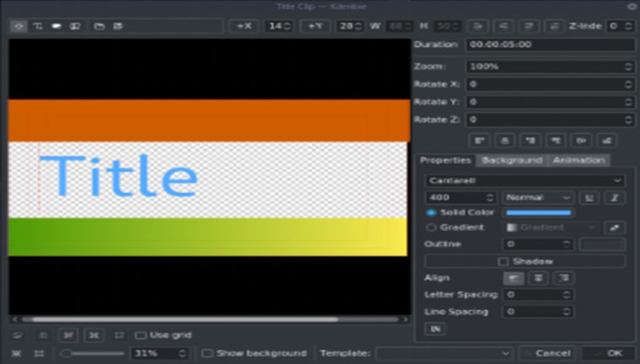
Task: Adjust the Rotate X spinner arrows
Action: [628, 85]
